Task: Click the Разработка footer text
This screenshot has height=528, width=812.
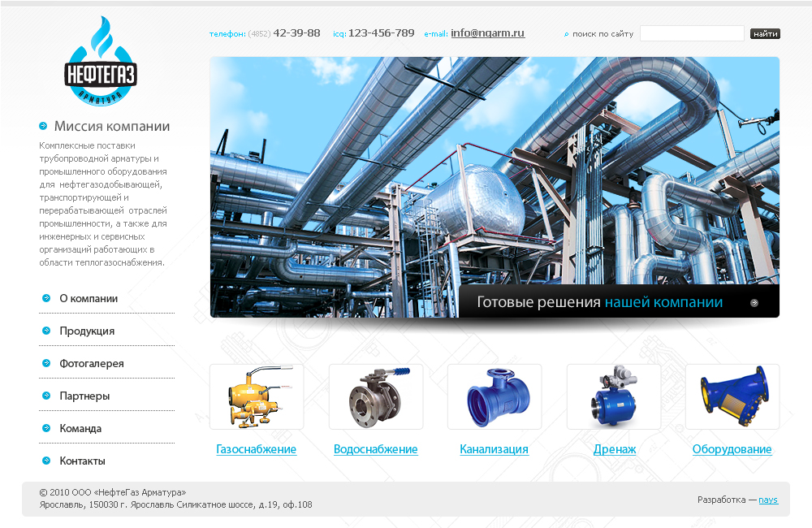Action: (x=721, y=500)
